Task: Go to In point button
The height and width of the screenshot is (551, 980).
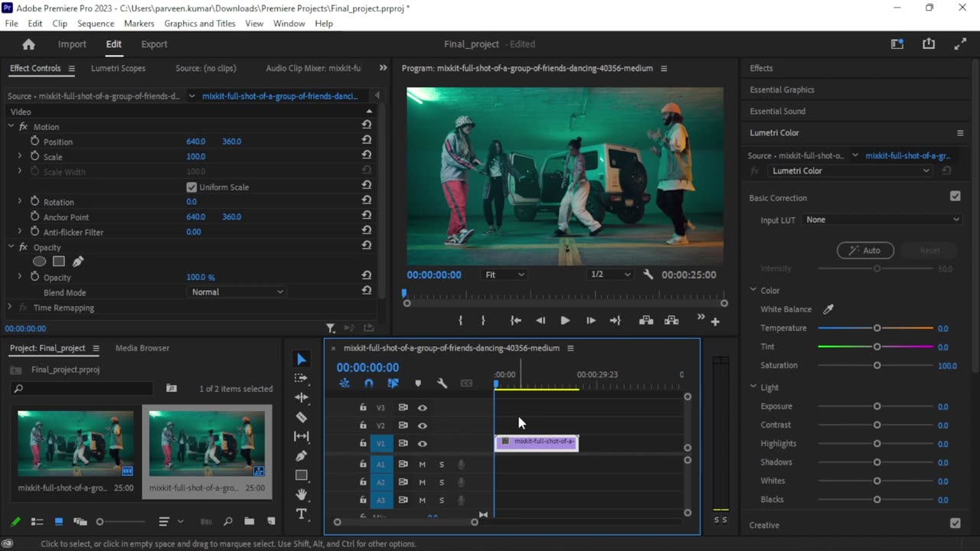Action: pos(516,321)
